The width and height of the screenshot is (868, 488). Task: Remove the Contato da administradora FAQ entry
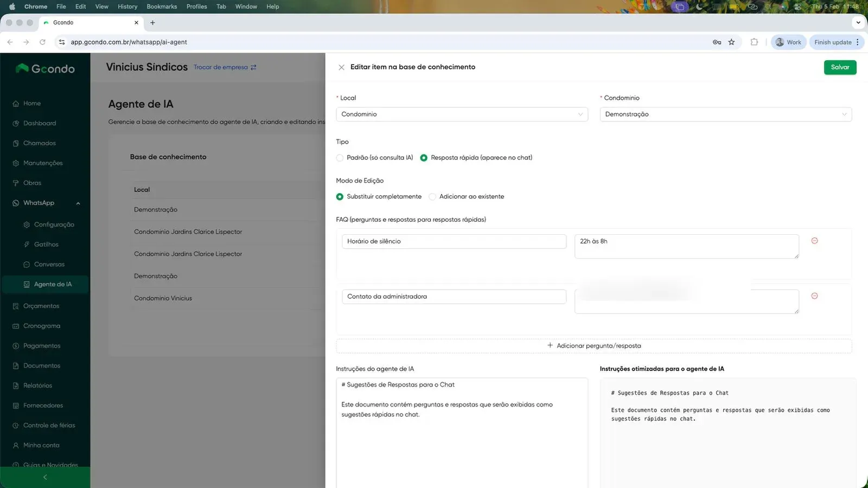point(814,296)
